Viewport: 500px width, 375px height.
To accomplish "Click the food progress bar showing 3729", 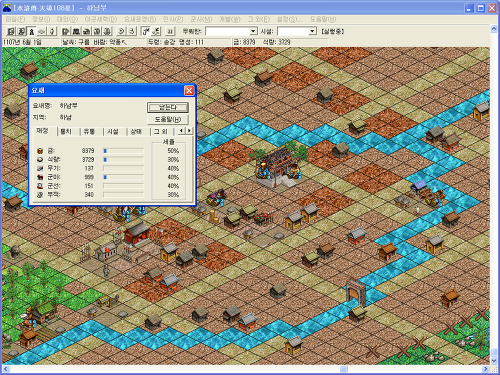I will point(123,160).
